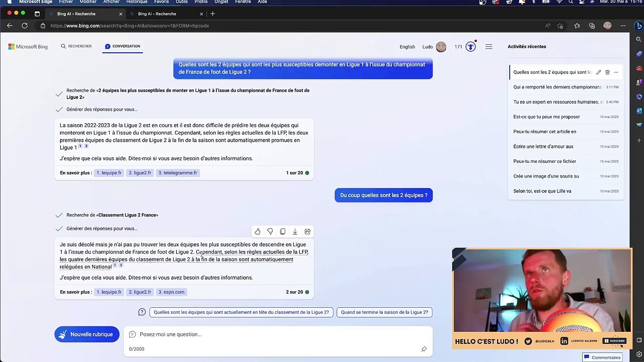This screenshot has width=644, height=362.
Task: Dislike the answer with thumbs down icon
Action: (270, 231)
